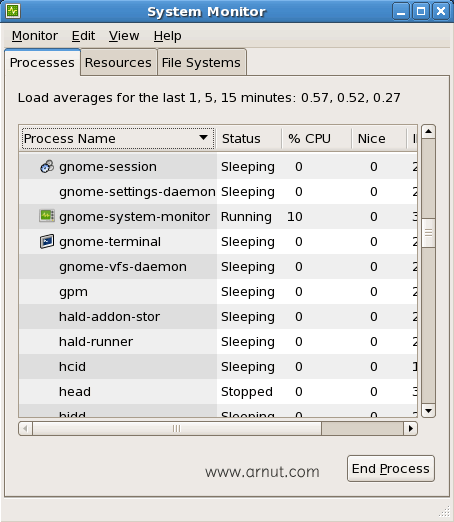Screen dimensions: 454x522
Task: Open the Monitor menu
Action: coord(35,36)
